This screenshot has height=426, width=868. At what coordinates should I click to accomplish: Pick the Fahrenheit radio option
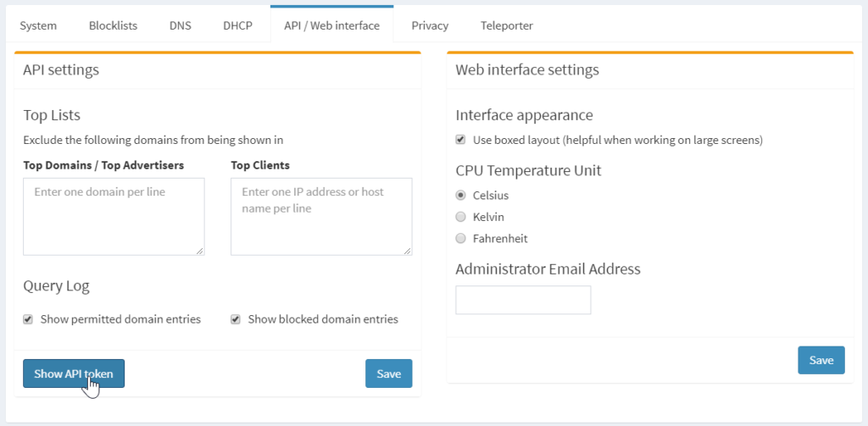click(x=460, y=239)
